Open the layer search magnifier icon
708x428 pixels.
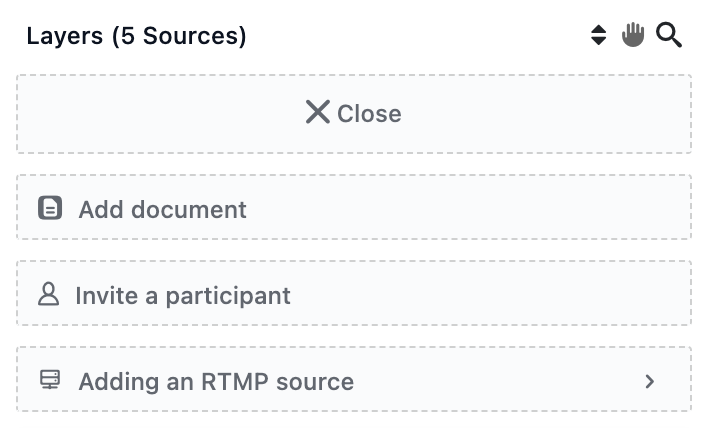click(669, 35)
